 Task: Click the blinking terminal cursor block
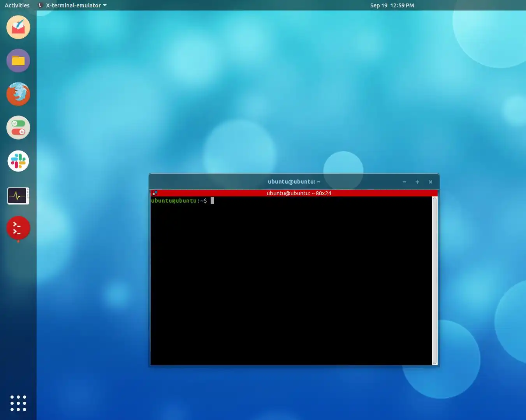coord(212,200)
